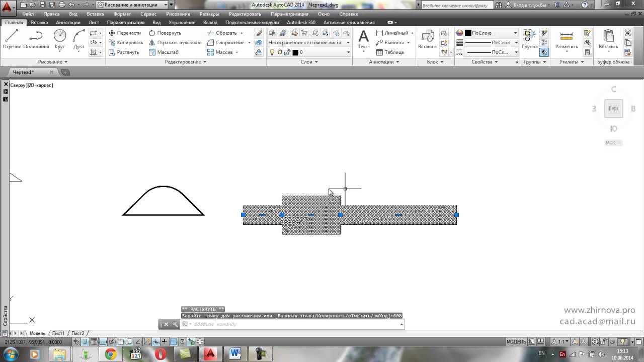Click the Перенести move tool
The width and height of the screenshot is (644, 362).
pos(125,33)
